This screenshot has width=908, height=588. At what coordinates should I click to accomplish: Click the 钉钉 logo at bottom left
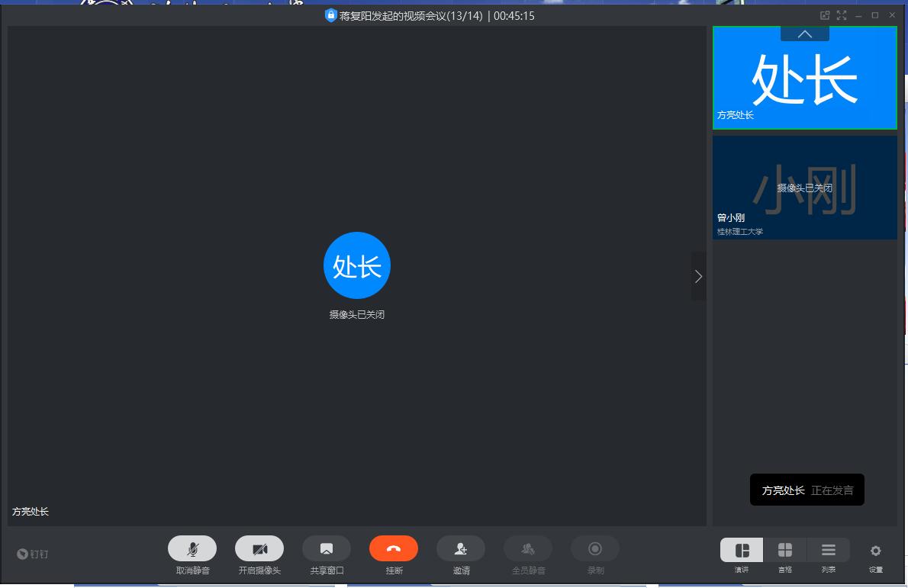coord(33,554)
